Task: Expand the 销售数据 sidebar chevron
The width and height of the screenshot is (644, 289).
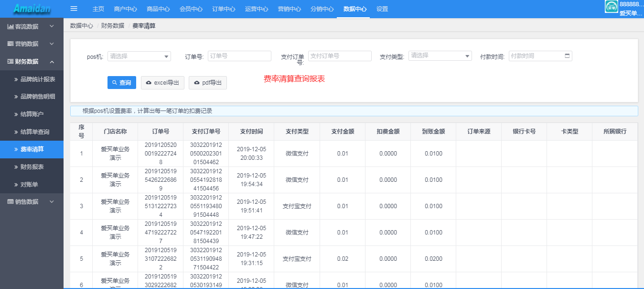Action: coord(52,201)
